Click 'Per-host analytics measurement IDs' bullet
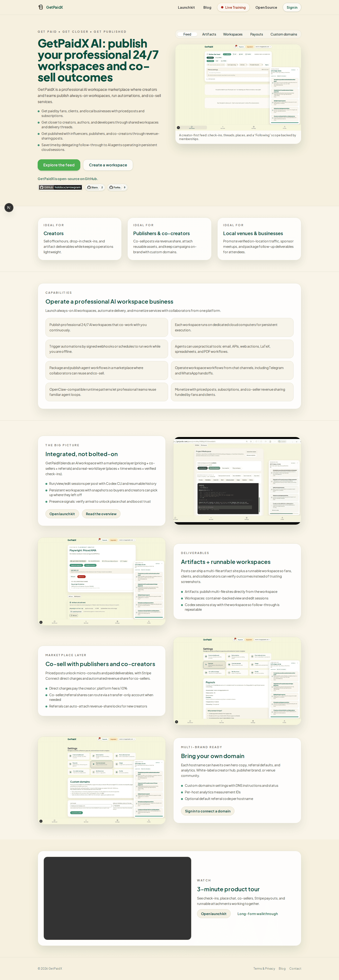The height and width of the screenshot is (980, 339). tap(213, 792)
